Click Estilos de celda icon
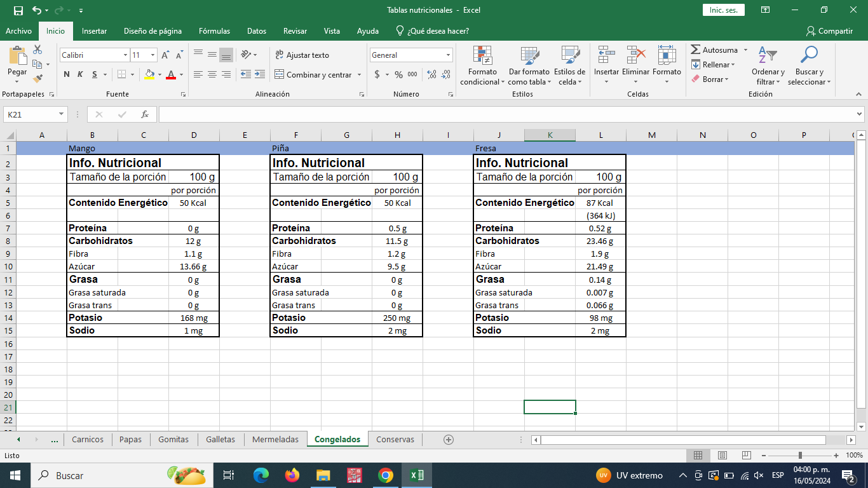The image size is (868, 488). (x=570, y=56)
